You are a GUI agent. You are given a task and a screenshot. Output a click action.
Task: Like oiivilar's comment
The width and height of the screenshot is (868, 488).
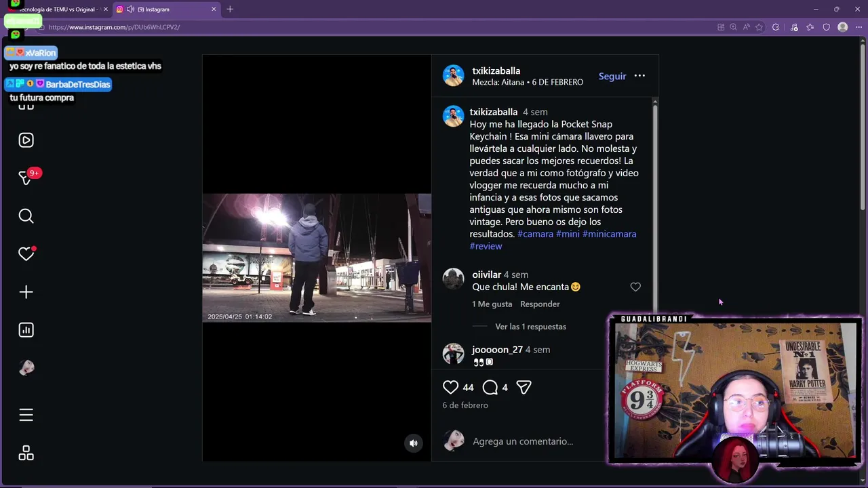pyautogui.click(x=635, y=287)
